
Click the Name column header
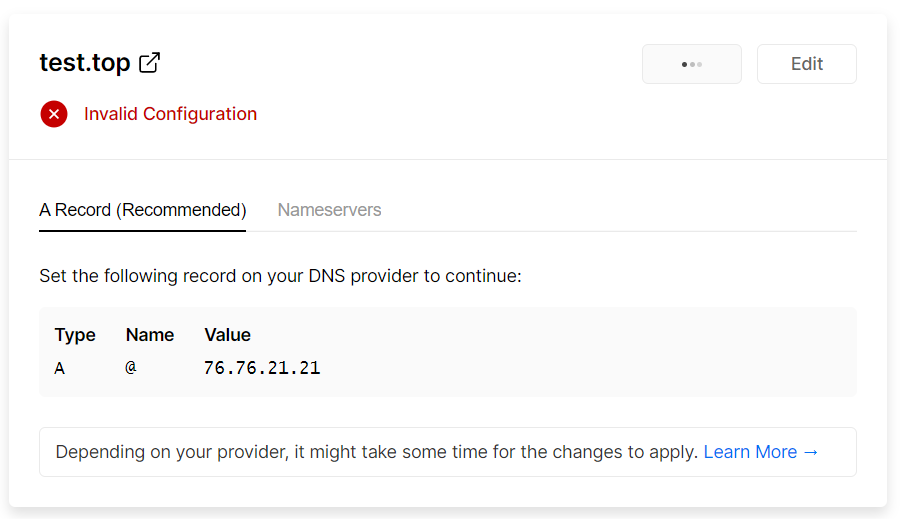(150, 335)
